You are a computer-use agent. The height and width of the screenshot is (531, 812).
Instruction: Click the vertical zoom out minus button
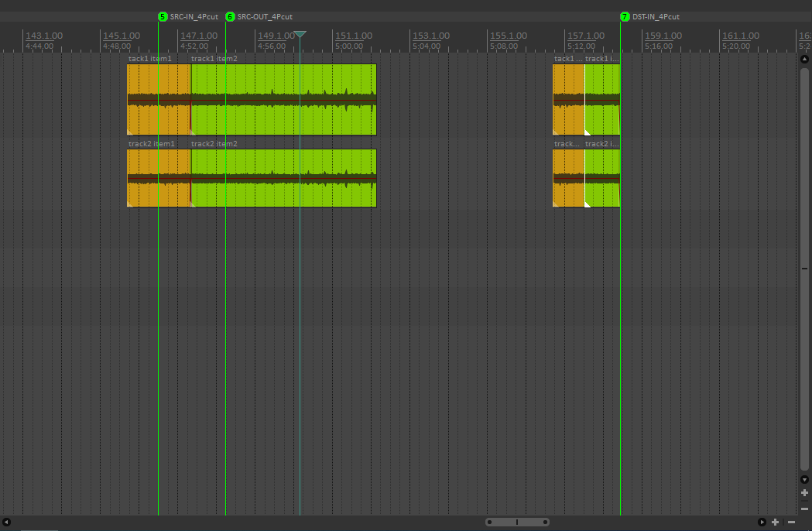click(804, 509)
